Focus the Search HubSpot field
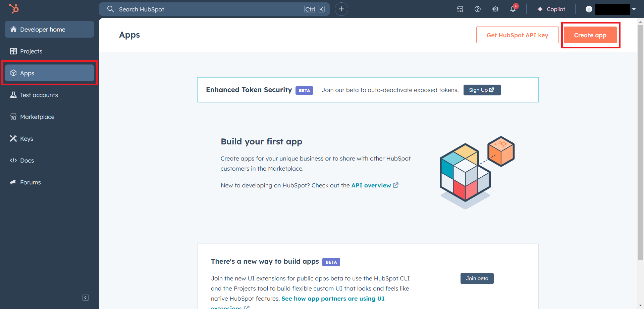 pos(214,9)
